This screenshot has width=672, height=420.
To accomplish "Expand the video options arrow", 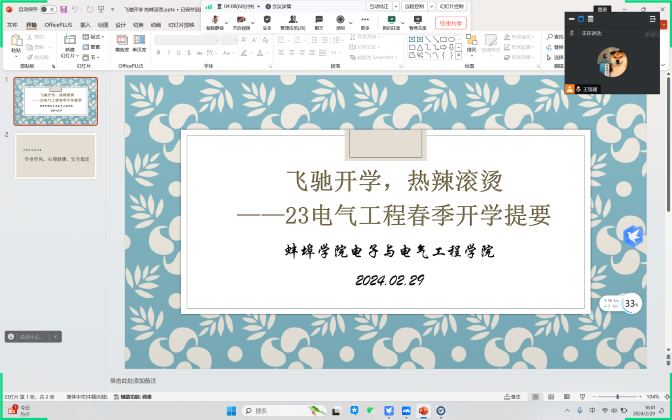I will 252,19.
